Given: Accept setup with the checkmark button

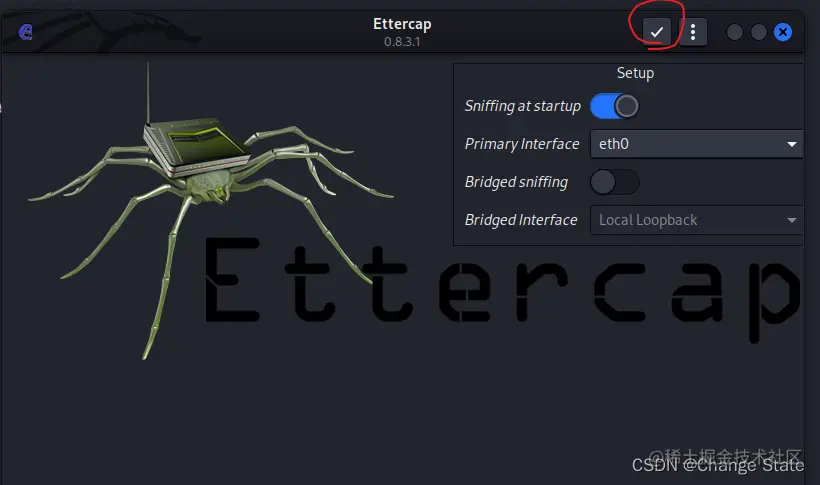Looking at the screenshot, I should [656, 32].
